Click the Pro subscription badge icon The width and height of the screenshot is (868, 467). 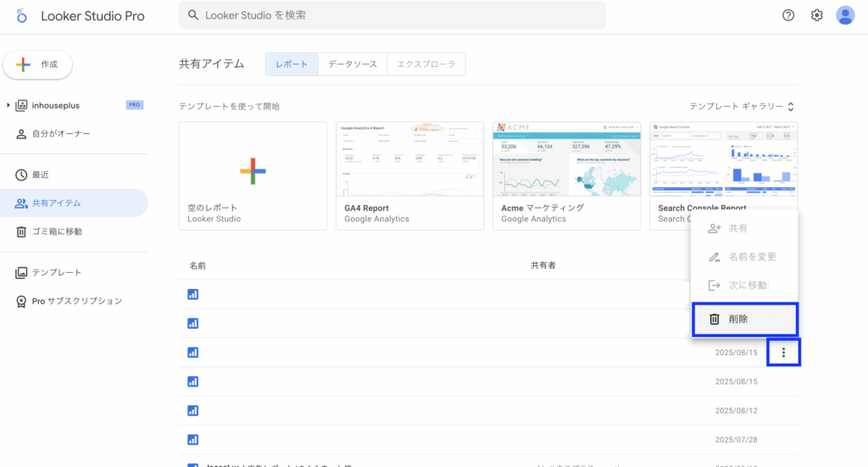click(21, 302)
